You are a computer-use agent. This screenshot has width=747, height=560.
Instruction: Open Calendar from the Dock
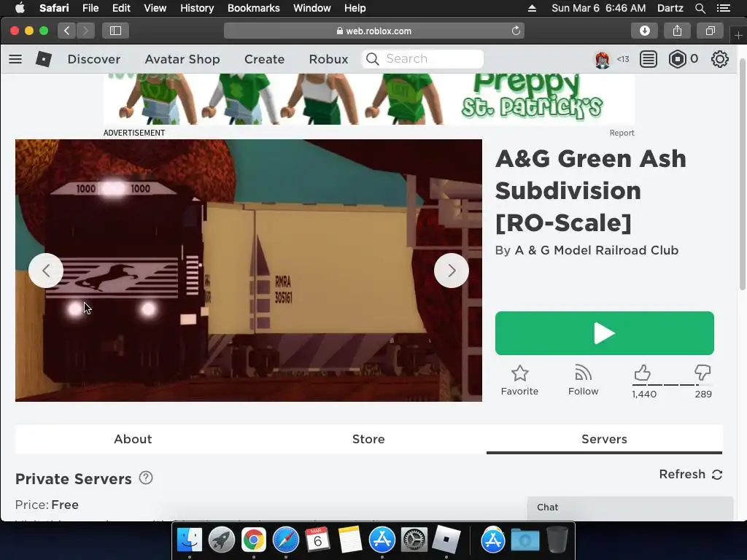click(318, 540)
